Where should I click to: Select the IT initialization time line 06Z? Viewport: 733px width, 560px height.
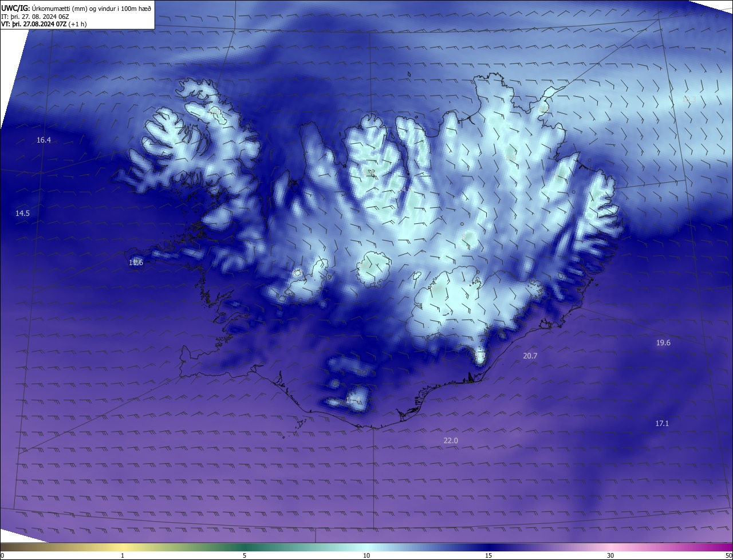[x=36, y=17]
